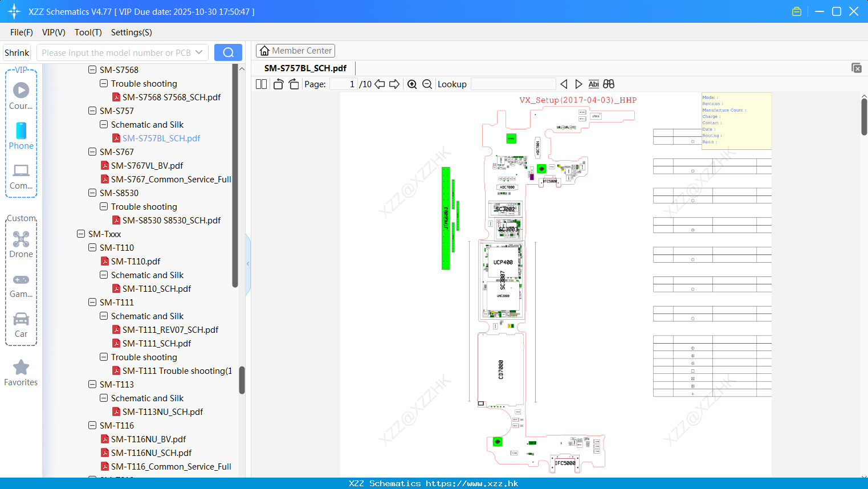Screen dimensions: 868x489
Task: Collapse the SM-Txxx group
Action: pyautogui.click(x=80, y=234)
